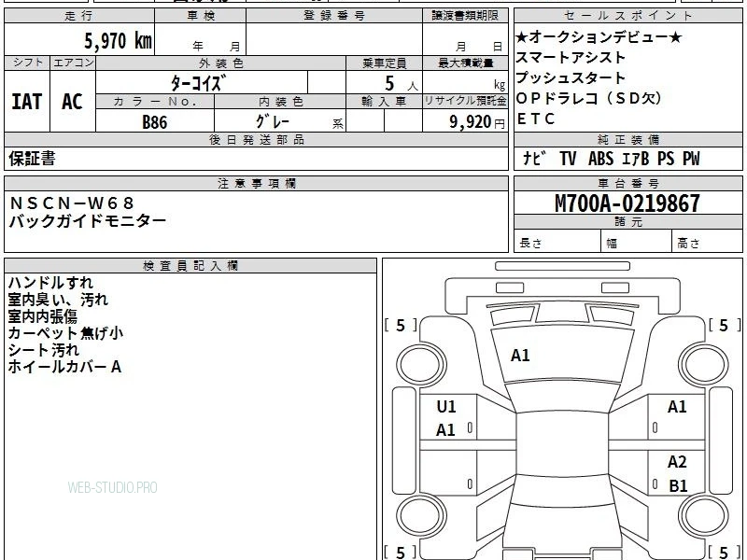
Task: Select the A1 mark directly below U1
Action: coord(446,430)
